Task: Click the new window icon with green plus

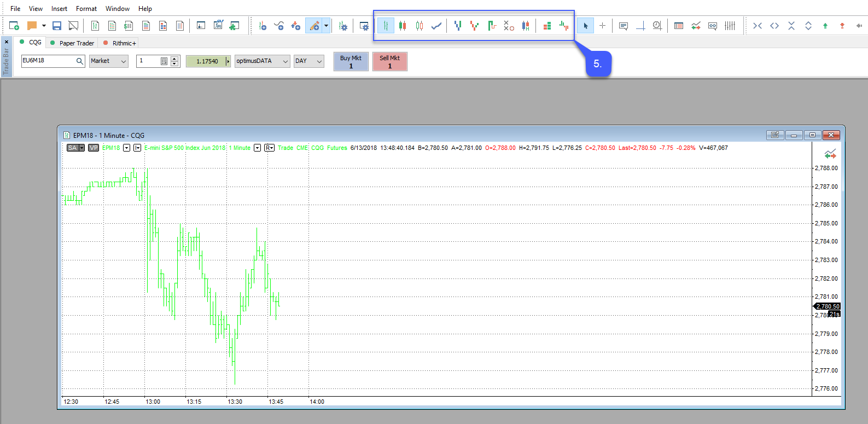Action: (x=14, y=26)
